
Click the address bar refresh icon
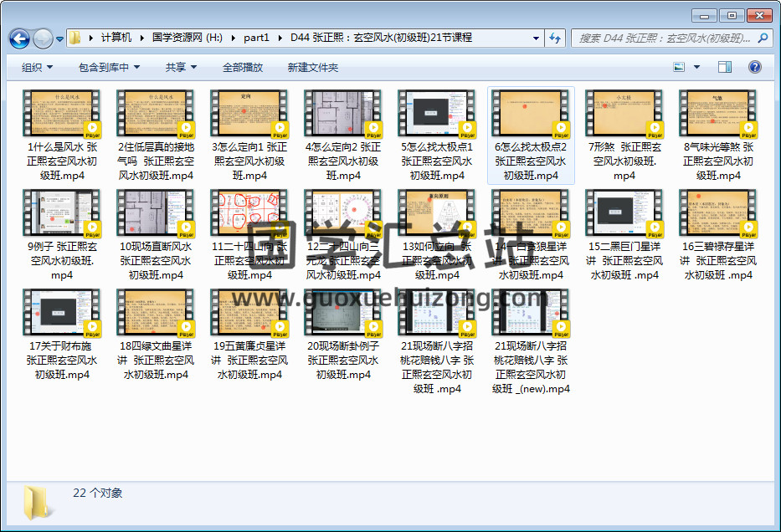coord(554,38)
